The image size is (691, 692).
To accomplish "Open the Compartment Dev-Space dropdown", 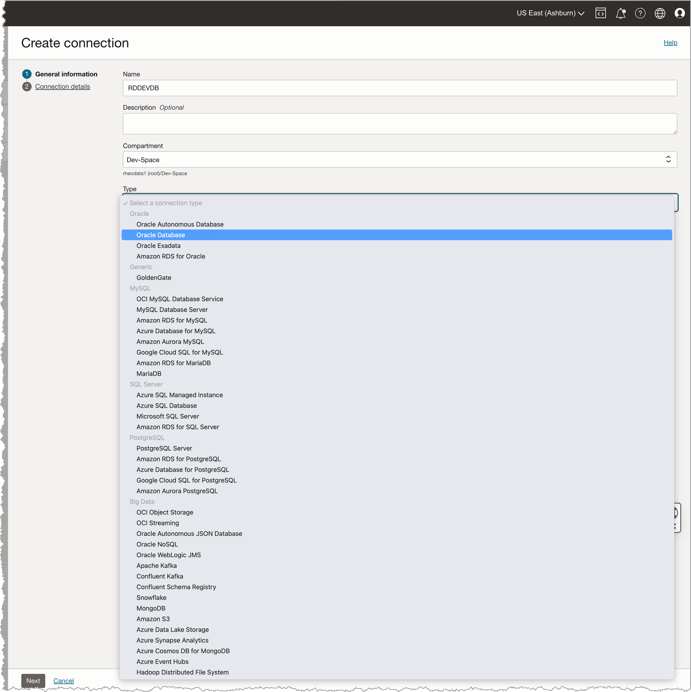I will pyautogui.click(x=399, y=159).
